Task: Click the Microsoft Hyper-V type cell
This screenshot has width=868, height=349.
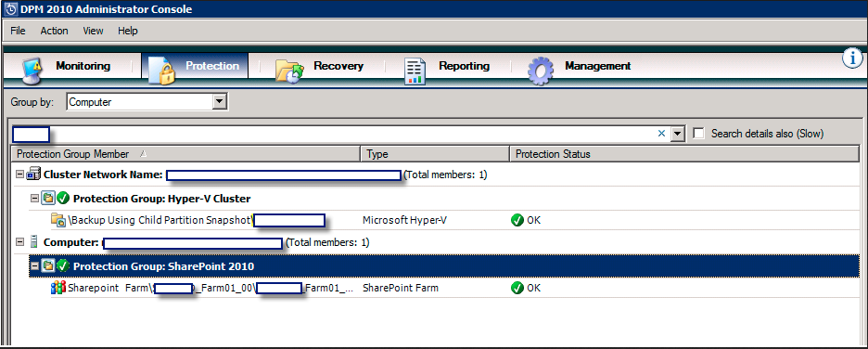Action: [x=404, y=221]
